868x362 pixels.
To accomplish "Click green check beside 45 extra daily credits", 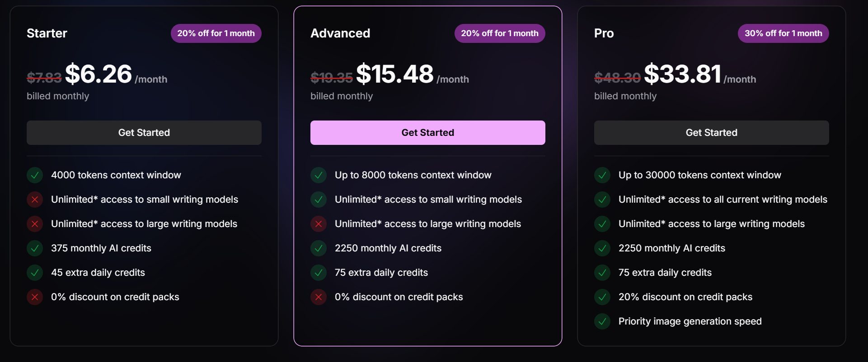I will pyautogui.click(x=35, y=273).
